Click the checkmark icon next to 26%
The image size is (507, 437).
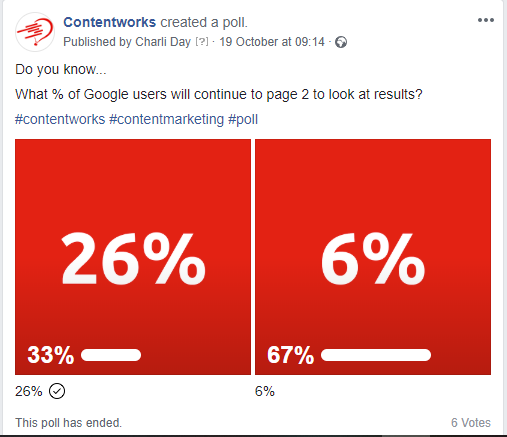coord(57,391)
